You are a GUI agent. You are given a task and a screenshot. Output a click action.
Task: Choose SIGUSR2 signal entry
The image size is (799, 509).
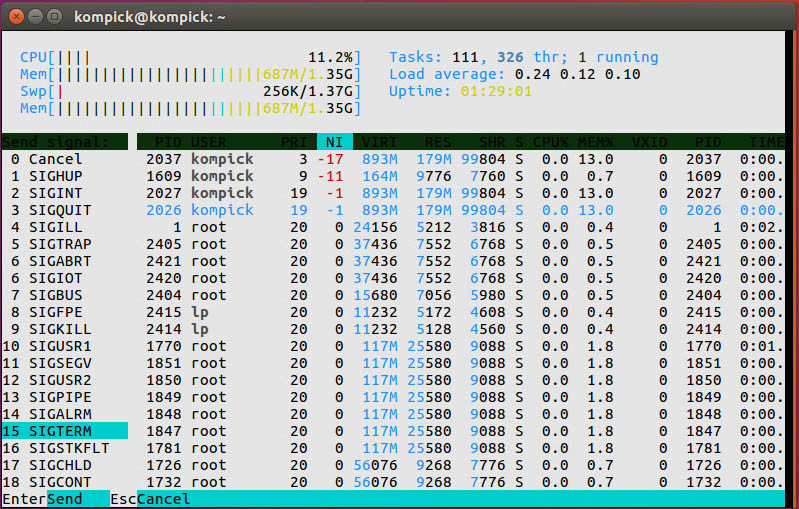[65, 380]
